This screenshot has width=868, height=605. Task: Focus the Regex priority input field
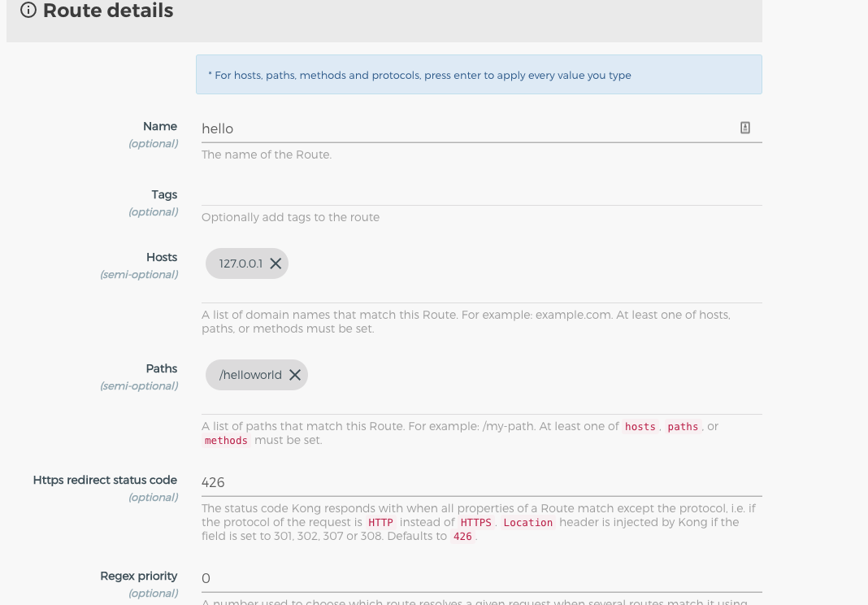481,578
